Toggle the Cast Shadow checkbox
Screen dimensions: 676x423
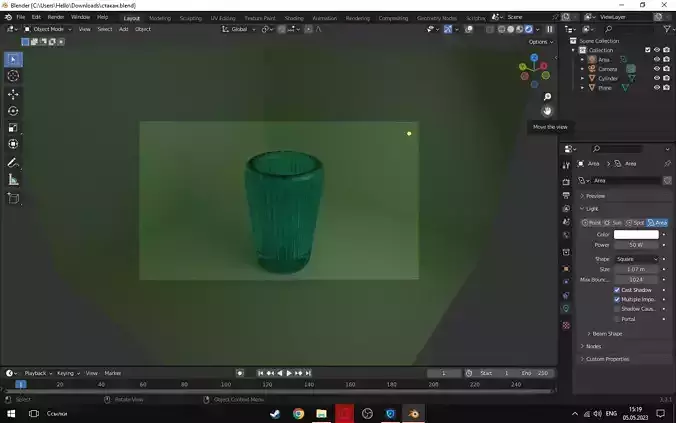tap(617, 290)
